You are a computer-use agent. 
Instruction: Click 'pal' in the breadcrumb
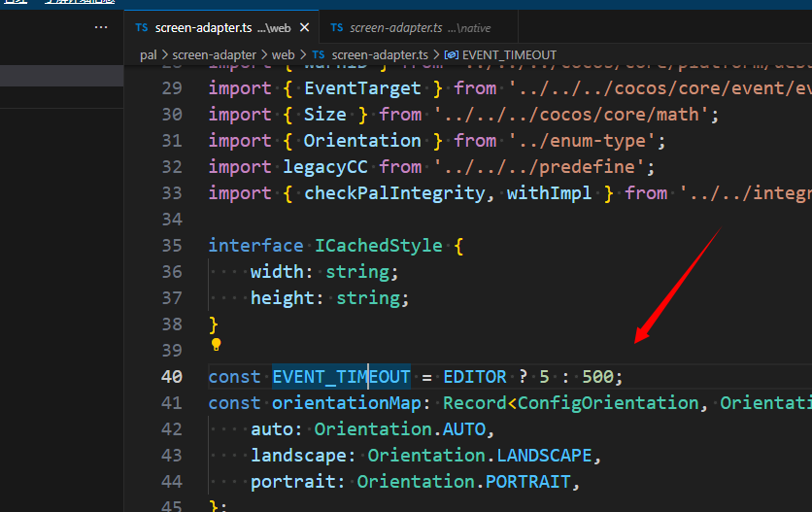(x=148, y=55)
